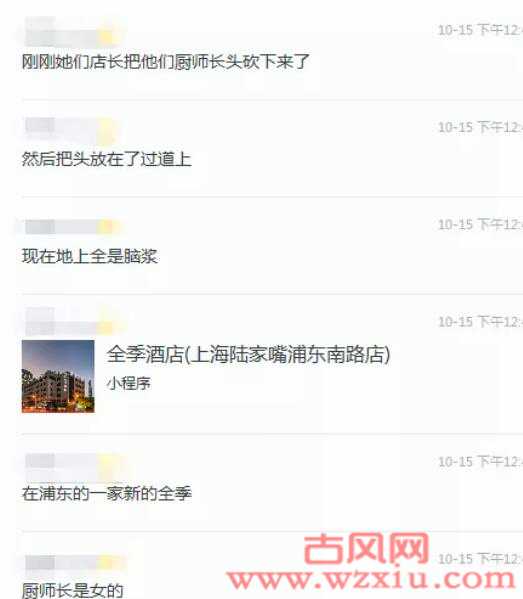The height and width of the screenshot is (599, 523).
Task: Click the 古风网 red watermark logo
Action: pyautogui.click(x=366, y=549)
